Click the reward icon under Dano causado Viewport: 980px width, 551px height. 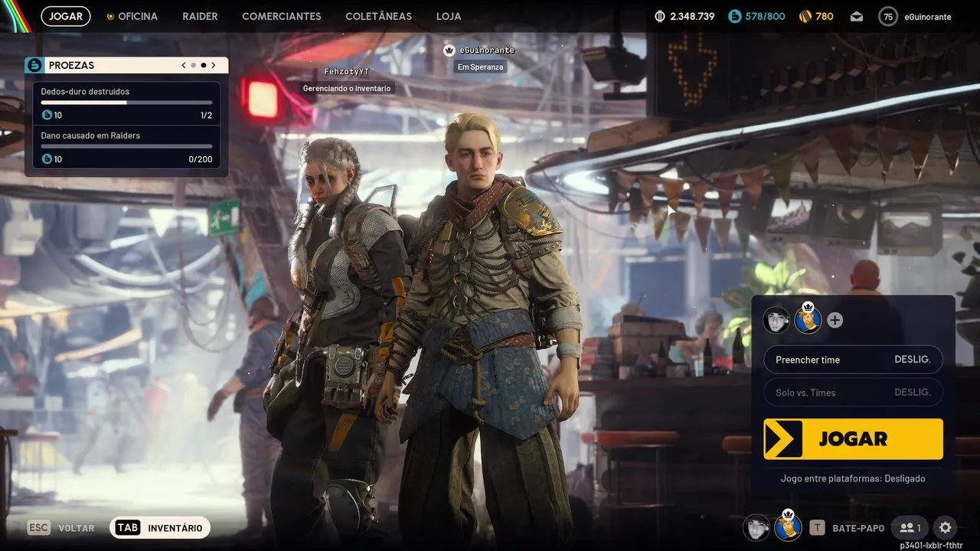[x=47, y=159]
